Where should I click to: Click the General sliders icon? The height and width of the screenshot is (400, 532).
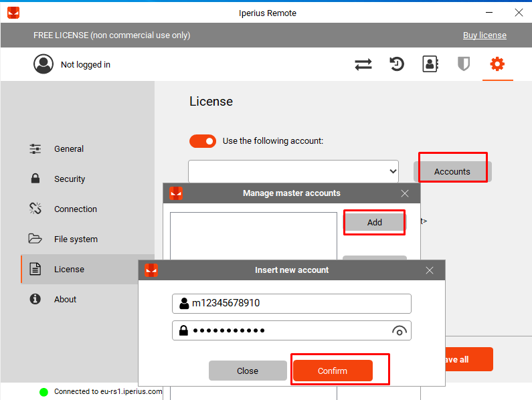coord(35,149)
